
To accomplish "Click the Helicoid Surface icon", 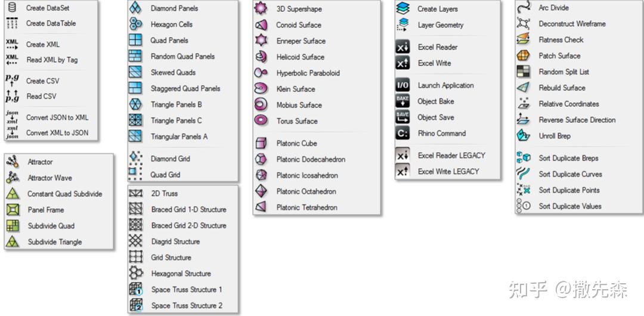I will [x=261, y=57].
